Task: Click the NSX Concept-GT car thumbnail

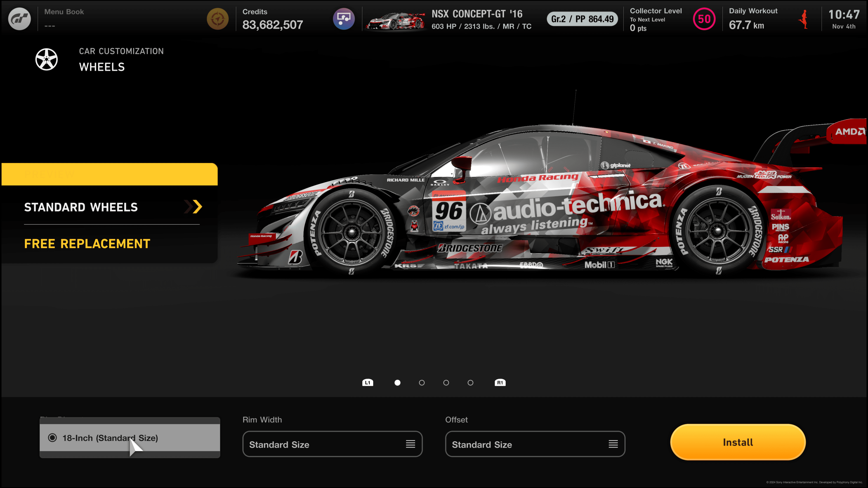Action: (396, 21)
